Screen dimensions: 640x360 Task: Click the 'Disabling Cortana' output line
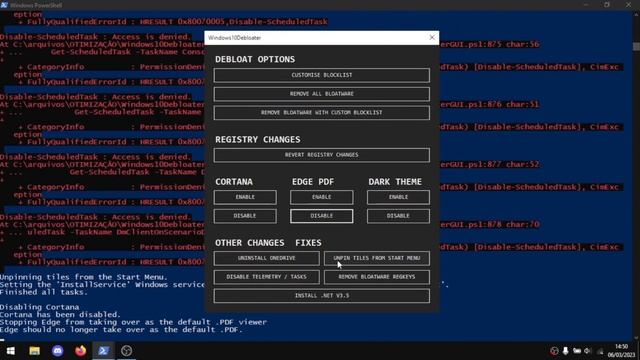point(40,307)
